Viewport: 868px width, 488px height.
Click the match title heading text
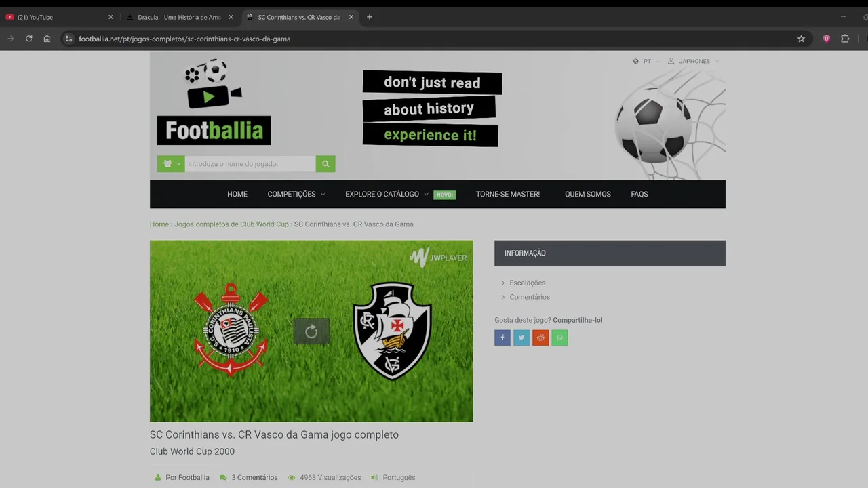tap(274, 435)
